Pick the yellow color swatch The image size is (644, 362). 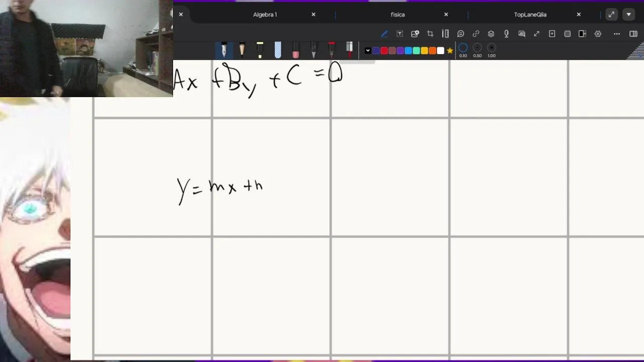[424, 51]
